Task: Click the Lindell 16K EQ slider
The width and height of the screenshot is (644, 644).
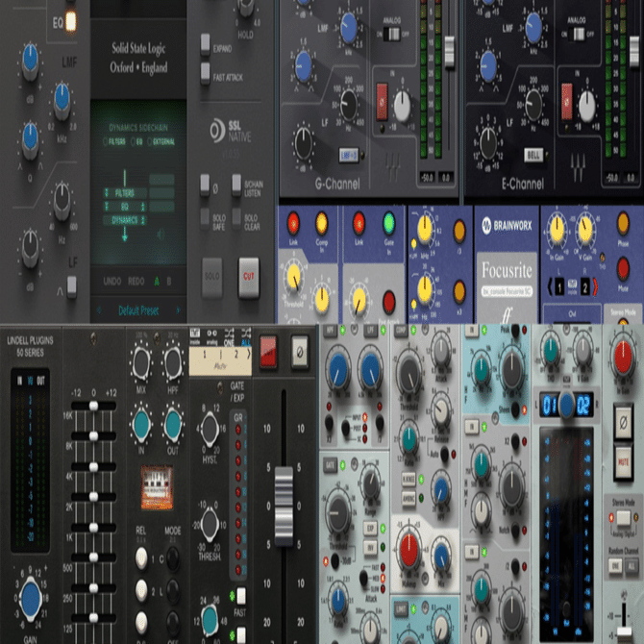Action: point(93,406)
